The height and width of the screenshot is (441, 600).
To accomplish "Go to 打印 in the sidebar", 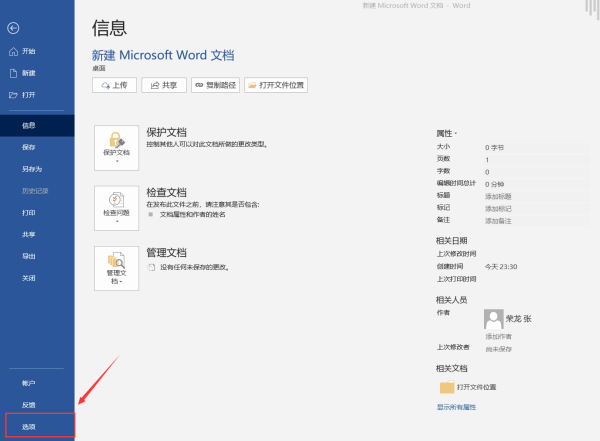I will tap(29, 213).
